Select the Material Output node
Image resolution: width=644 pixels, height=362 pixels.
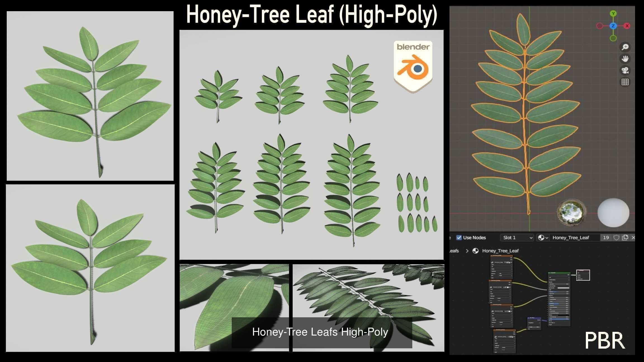583,275
